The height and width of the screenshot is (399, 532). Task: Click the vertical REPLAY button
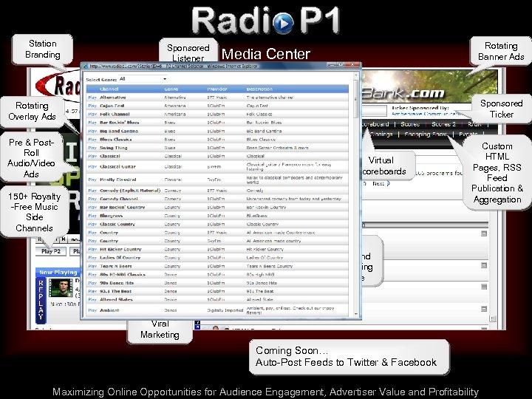coord(41,300)
